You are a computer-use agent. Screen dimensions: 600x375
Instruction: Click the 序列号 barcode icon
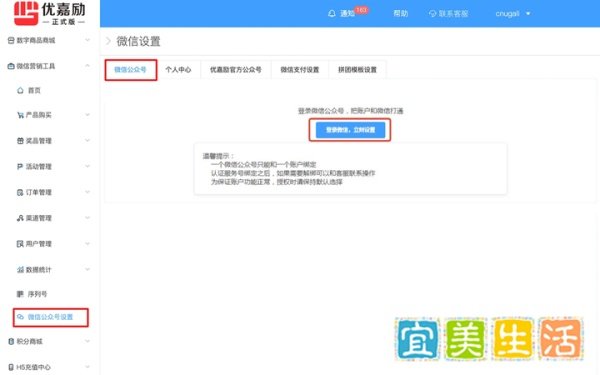pyautogui.click(x=20, y=294)
